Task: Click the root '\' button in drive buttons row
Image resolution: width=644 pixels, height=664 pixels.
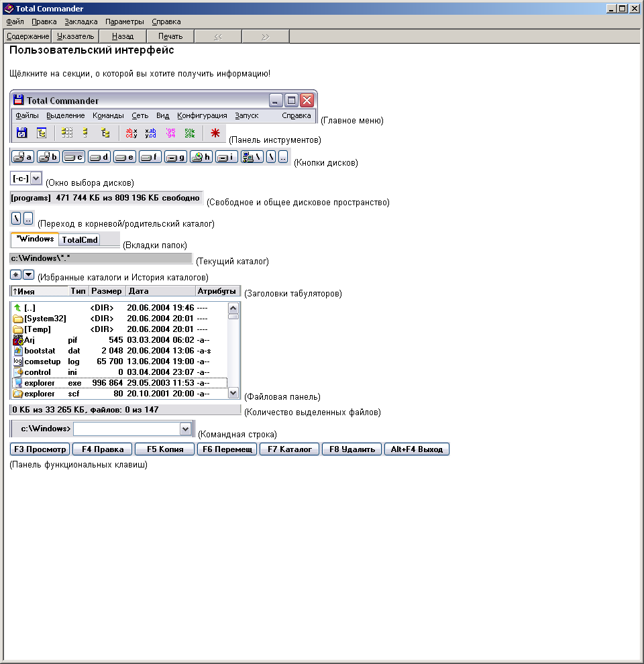Action: (271, 157)
